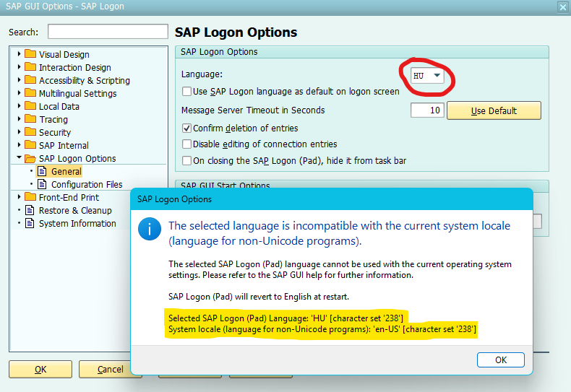Viewport: 571px width, 392px height.
Task: Expand the Front-End Print tree node
Action: [x=19, y=197]
